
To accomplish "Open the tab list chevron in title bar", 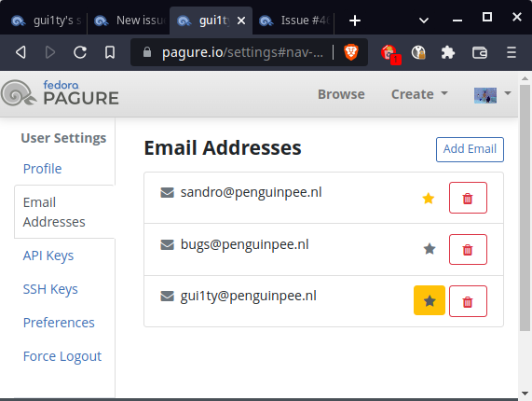I will point(424,21).
